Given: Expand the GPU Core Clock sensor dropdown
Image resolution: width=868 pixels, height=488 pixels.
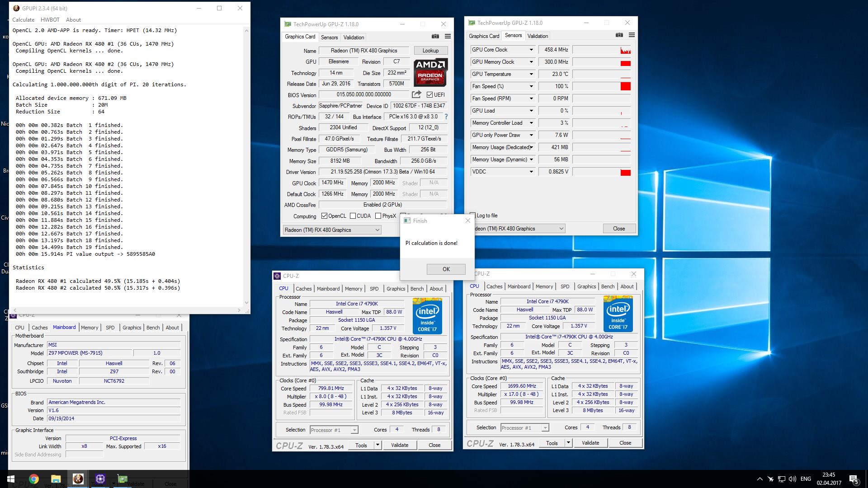Looking at the screenshot, I should [531, 50].
